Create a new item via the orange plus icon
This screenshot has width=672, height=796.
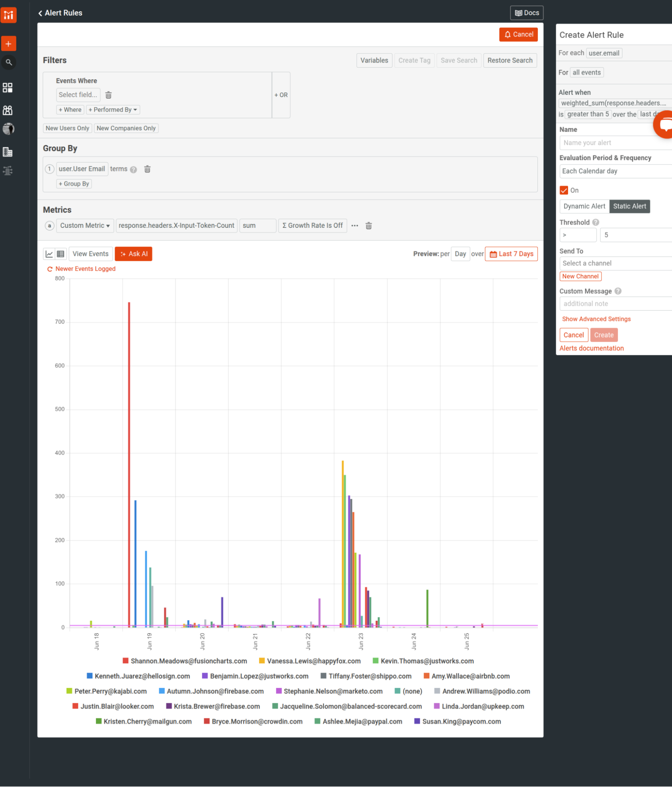point(8,43)
